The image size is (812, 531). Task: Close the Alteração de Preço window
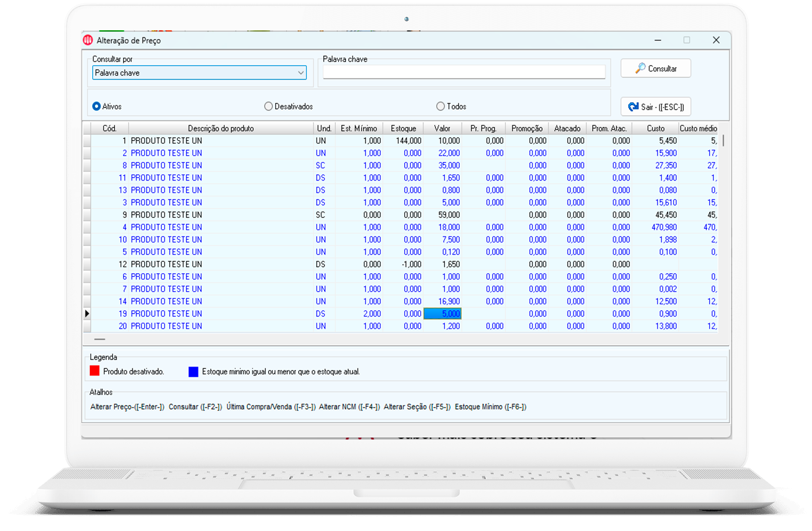tap(716, 40)
